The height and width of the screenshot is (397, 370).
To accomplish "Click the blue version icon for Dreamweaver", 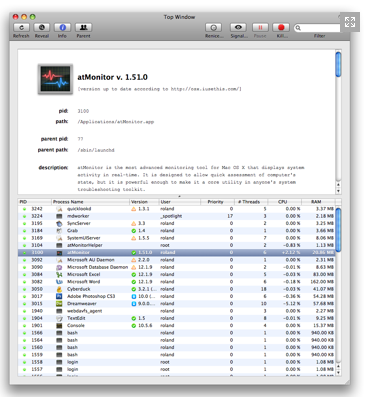I will tap(134, 304).
